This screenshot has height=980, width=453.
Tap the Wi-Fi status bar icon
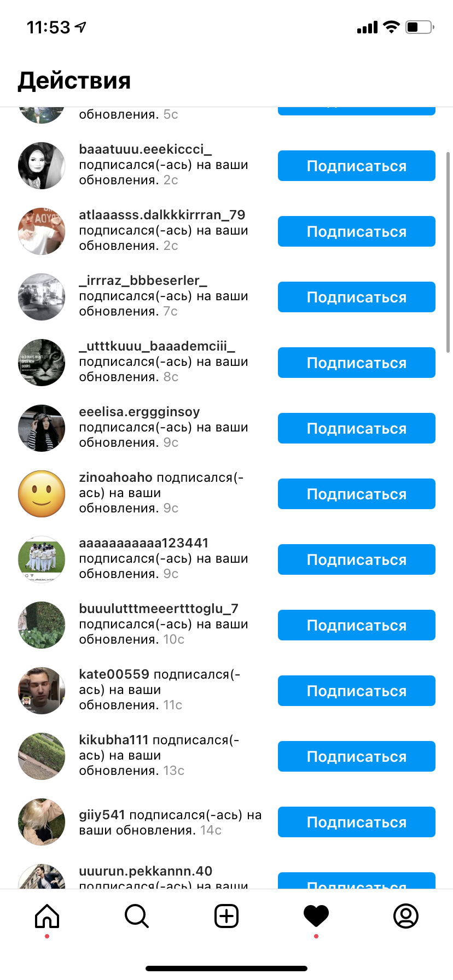tap(391, 27)
